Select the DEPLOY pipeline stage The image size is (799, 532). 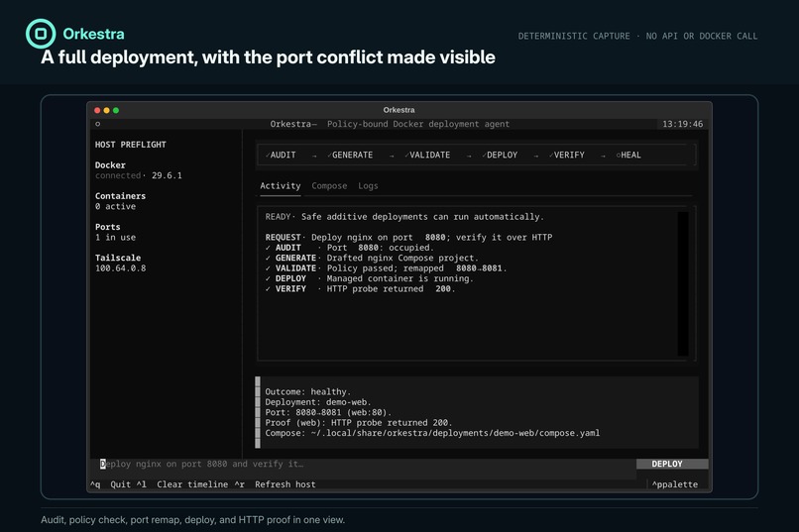click(x=500, y=155)
